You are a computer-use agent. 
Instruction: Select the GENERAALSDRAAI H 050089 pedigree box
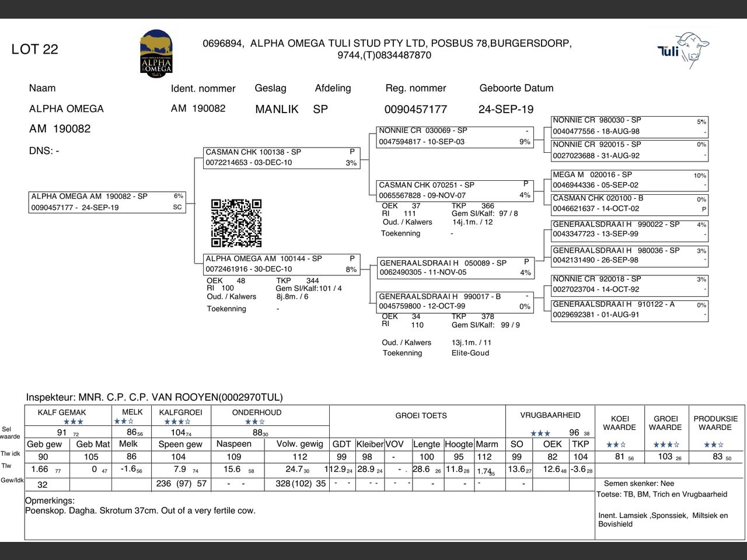[455, 268]
